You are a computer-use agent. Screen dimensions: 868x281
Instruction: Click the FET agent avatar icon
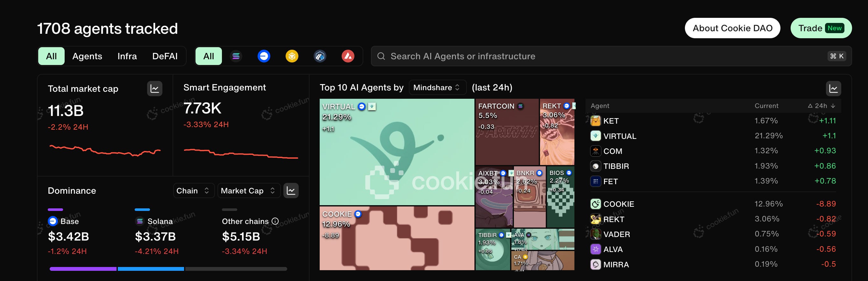click(595, 181)
